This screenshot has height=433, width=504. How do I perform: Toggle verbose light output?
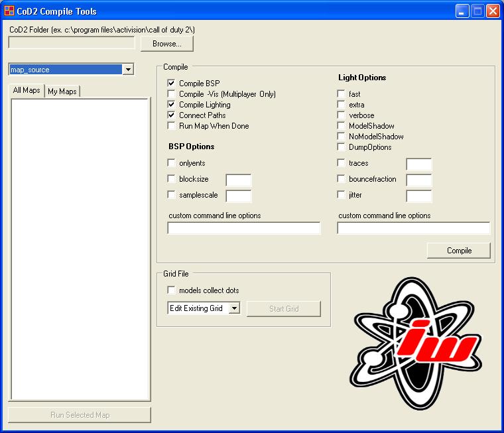[341, 115]
